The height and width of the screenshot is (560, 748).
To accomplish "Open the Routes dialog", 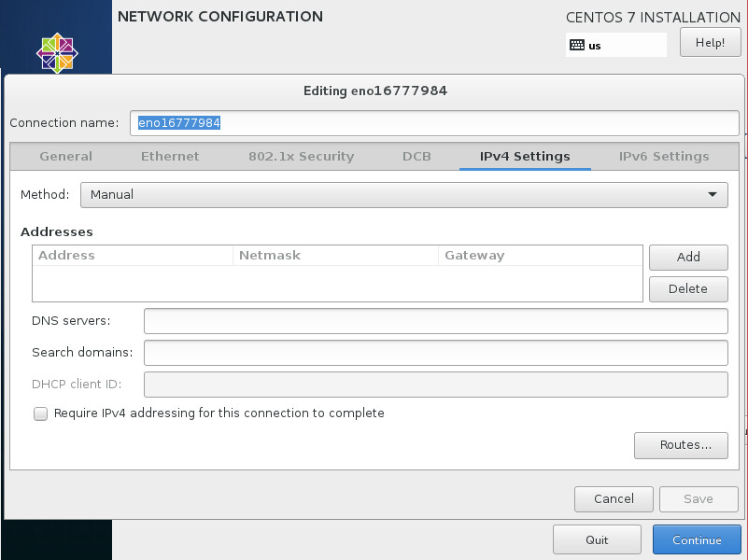I will pos(681,445).
